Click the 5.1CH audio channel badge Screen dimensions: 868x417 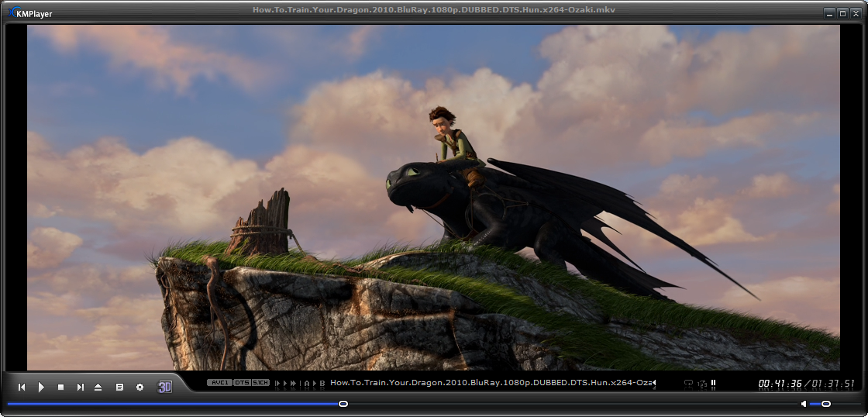(260, 383)
